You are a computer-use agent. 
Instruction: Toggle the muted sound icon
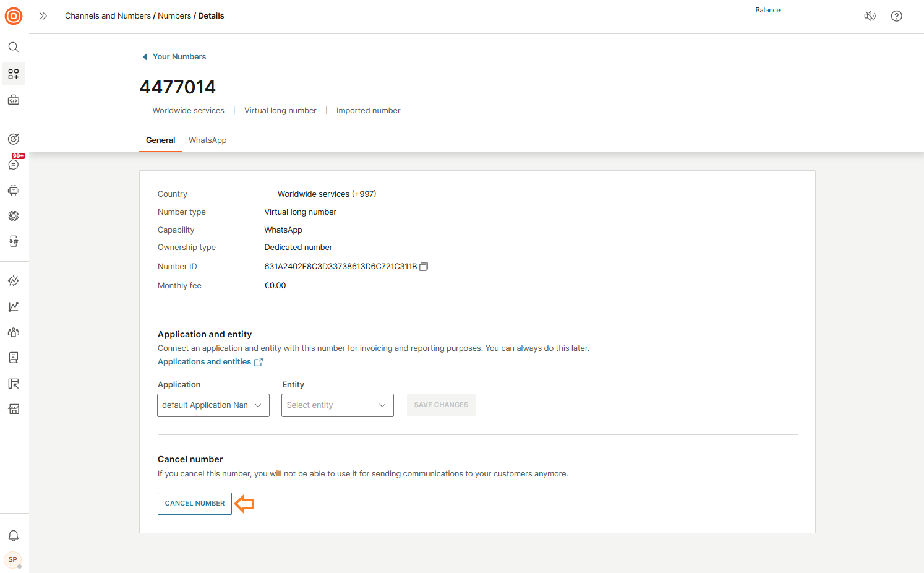pyautogui.click(x=870, y=16)
